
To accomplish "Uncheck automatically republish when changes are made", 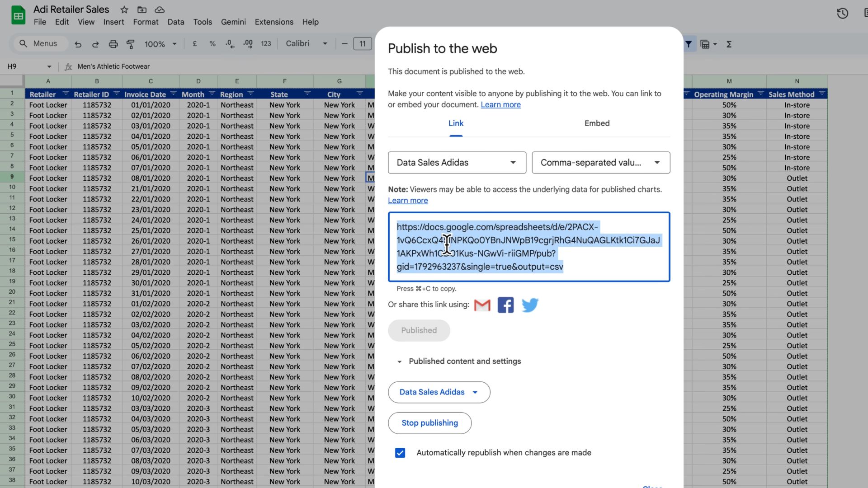I will [400, 453].
